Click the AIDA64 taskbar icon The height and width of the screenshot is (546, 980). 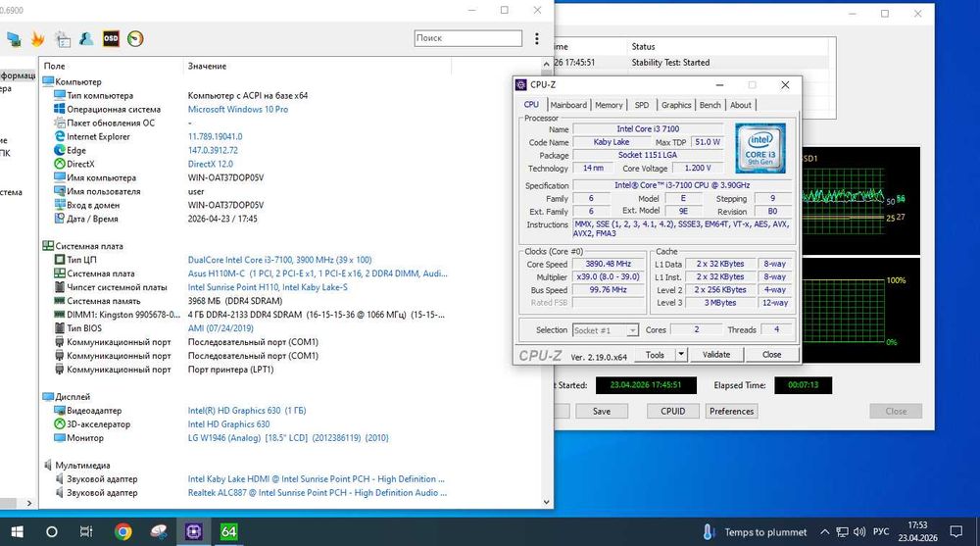[228, 531]
